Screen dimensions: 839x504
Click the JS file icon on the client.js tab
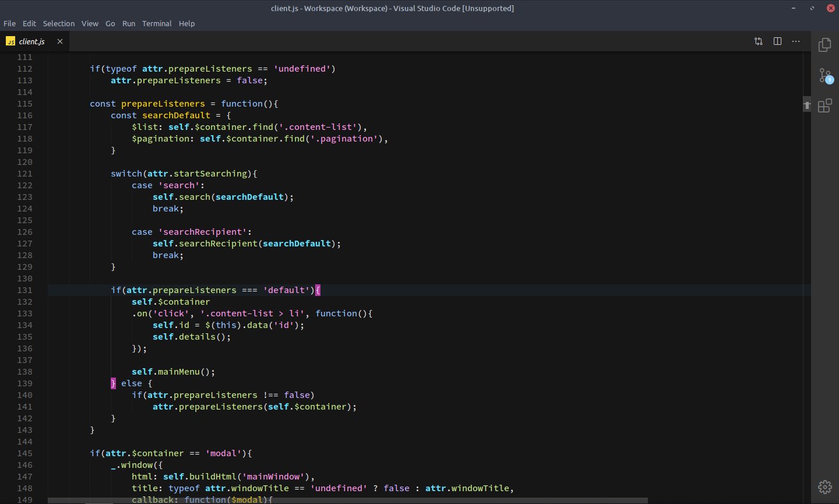pos(10,41)
